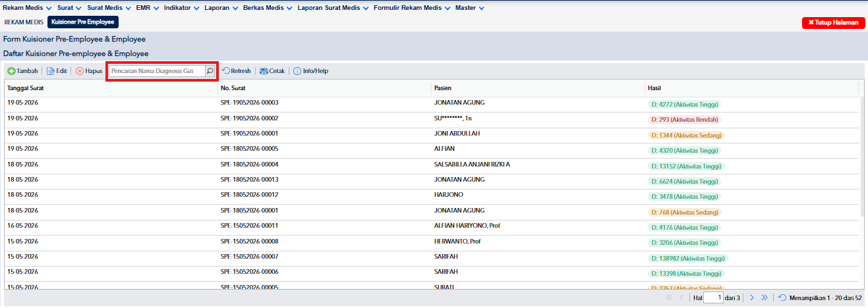Click the Cetak print button
868x308 pixels.
tap(272, 71)
